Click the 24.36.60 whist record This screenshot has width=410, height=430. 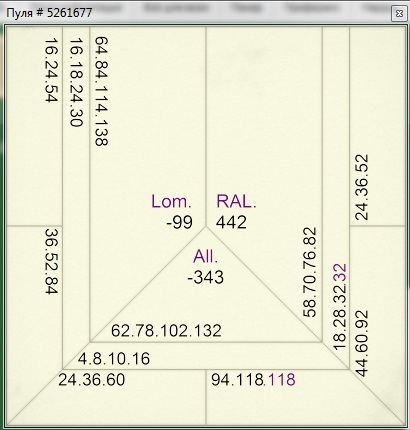pos(92,380)
